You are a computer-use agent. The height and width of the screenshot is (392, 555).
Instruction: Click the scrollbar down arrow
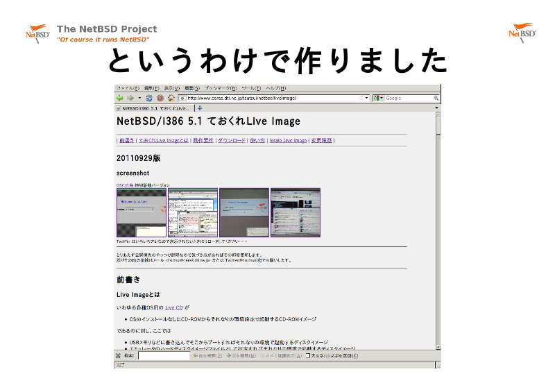point(438,348)
